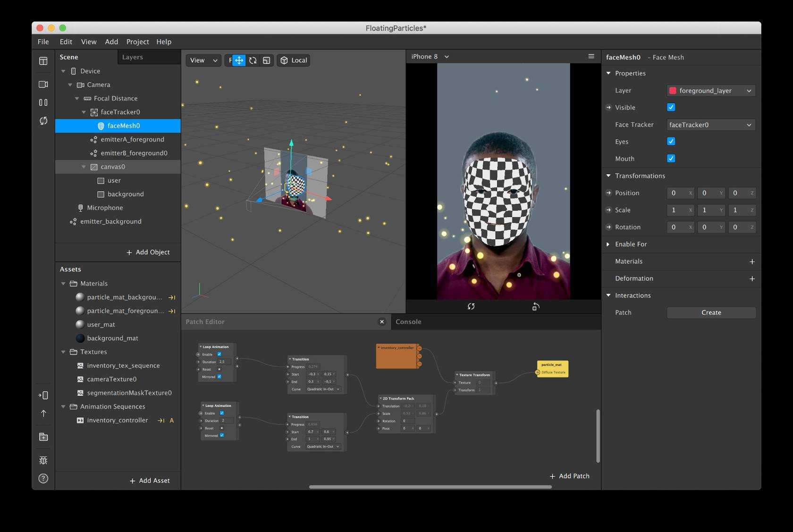Disable the Mouth checkbox
793x532 pixels.
click(x=671, y=159)
